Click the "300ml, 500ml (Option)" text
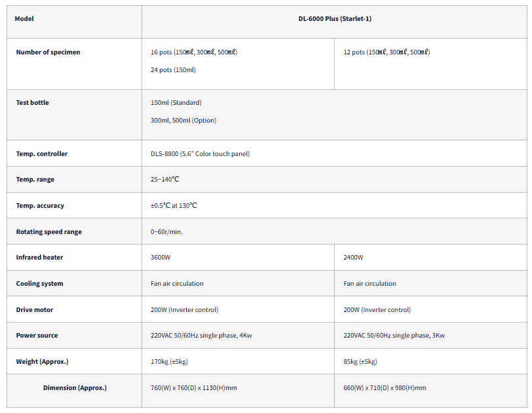The height and width of the screenshot is (413, 532). point(183,121)
